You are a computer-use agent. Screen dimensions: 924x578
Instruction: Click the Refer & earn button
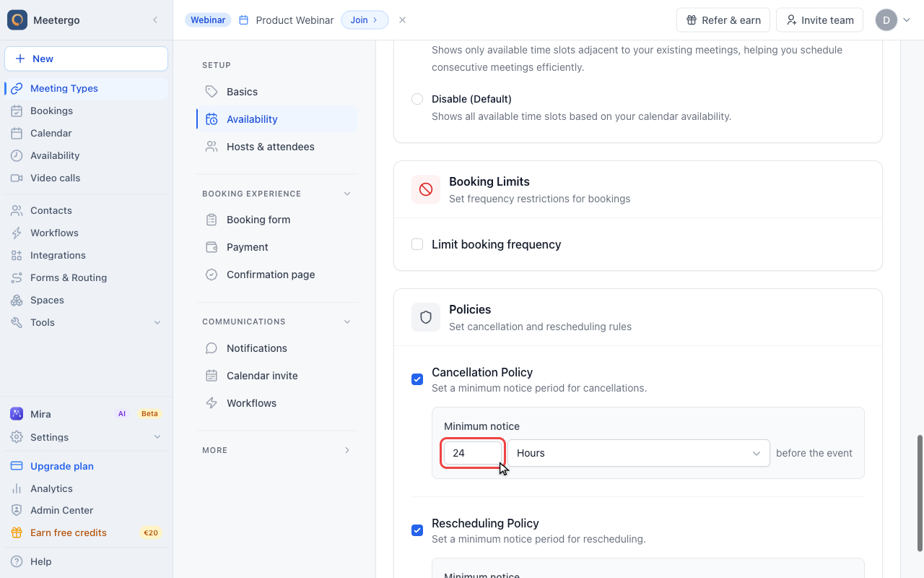[x=723, y=20]
